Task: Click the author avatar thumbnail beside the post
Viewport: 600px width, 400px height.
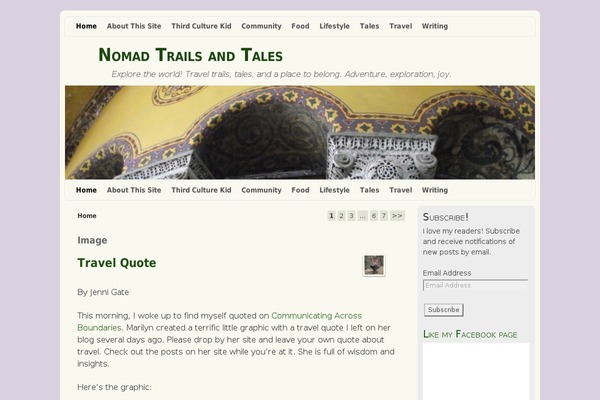Action: pos(374,265)
